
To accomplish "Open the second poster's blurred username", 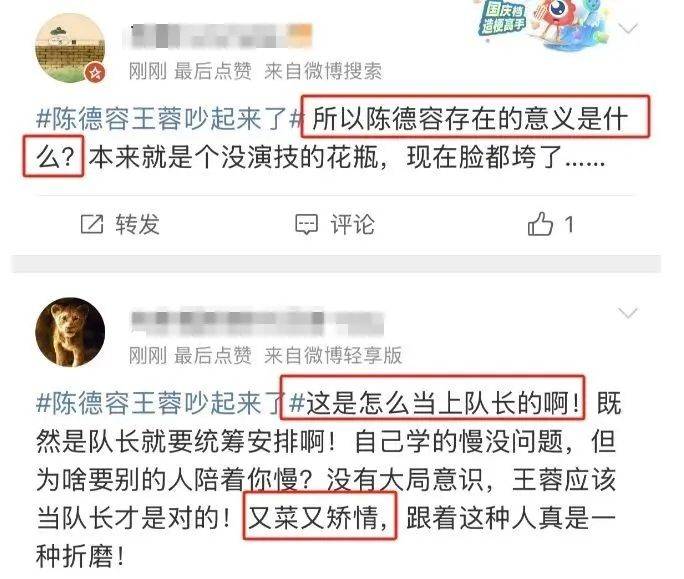I will (256, 322).
